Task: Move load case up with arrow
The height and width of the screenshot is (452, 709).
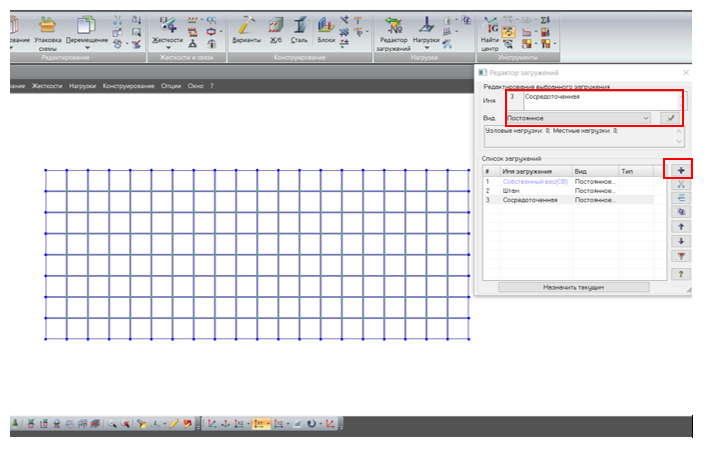Action: tap(681, 226)
